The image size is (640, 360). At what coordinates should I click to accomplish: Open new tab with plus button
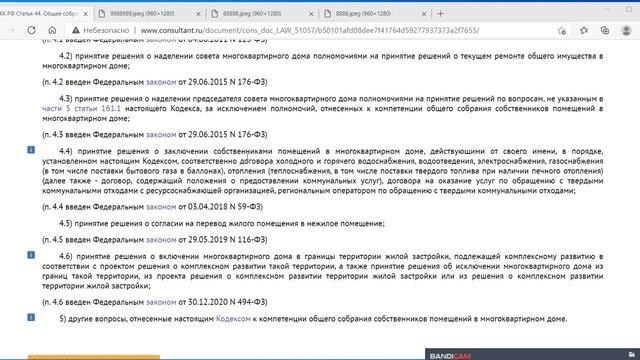[x=440, y=14]
